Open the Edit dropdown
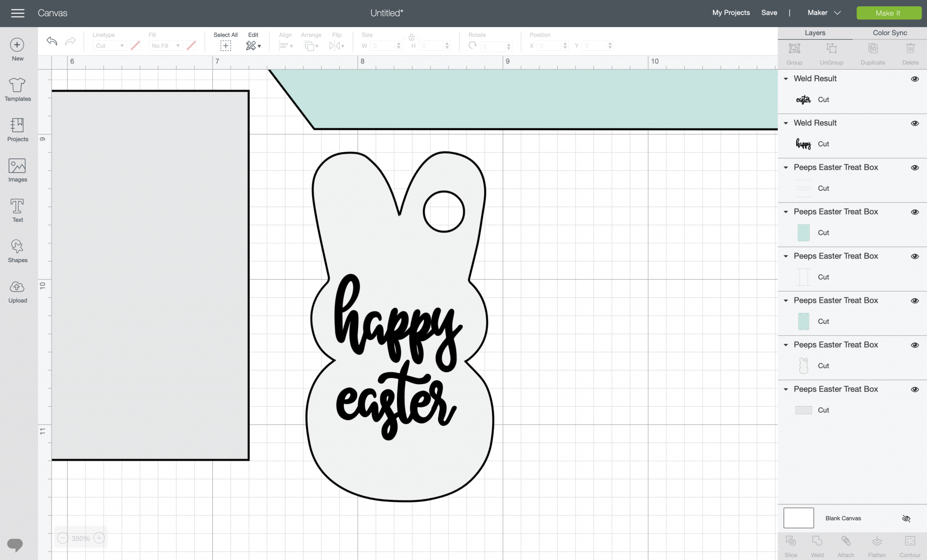 pyautogui.click(x=253, y=46)
